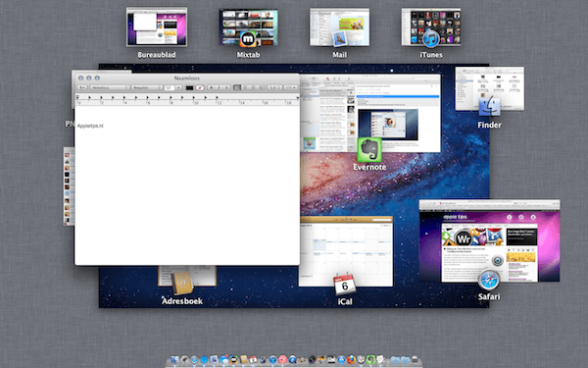
Task: Open green Evernote icon in the Dock
Action: point(370,360)
